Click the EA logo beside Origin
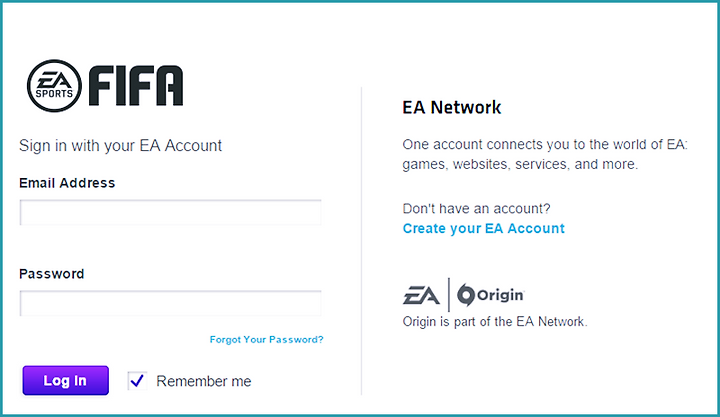This screenshot has height=417, width=720. point(421,295)
